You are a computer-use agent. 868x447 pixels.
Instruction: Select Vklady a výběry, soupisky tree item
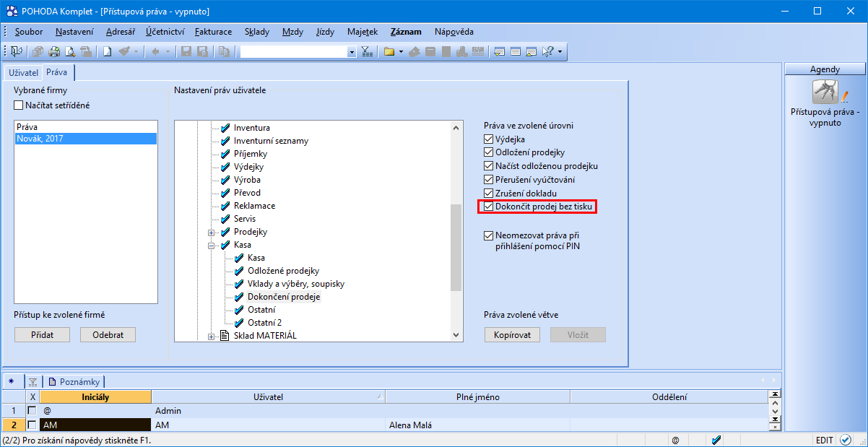tap(296, 284)
